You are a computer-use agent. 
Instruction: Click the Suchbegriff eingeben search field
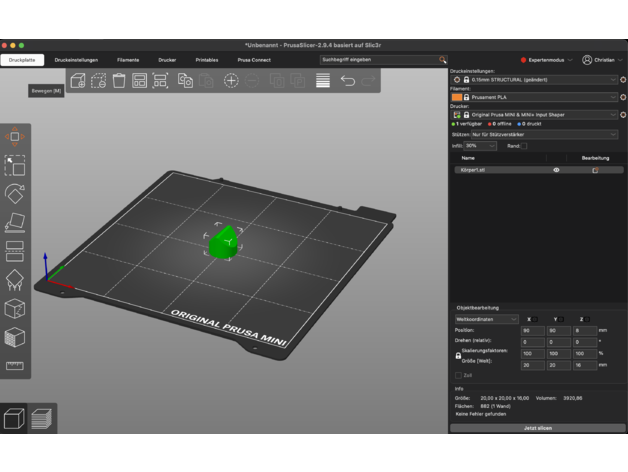[x=380, y=60]
